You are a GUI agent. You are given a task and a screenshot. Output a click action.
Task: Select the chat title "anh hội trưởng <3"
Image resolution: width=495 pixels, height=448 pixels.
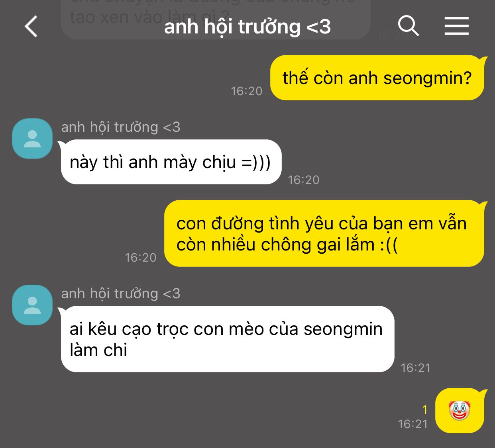[247, 27]
